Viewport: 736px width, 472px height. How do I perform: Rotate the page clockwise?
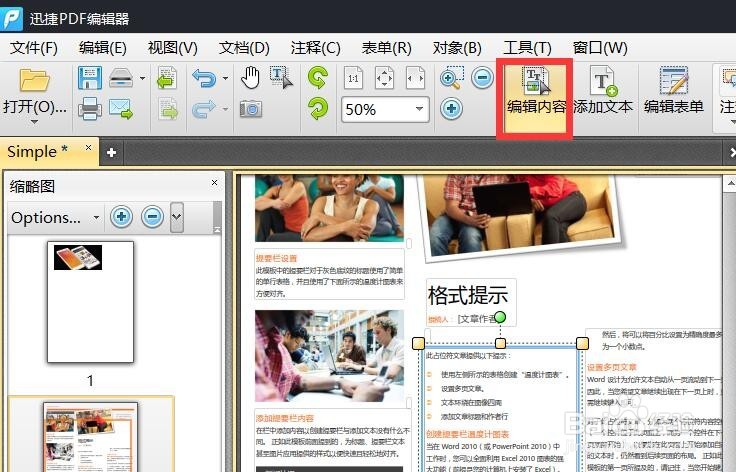coord(318,108)
